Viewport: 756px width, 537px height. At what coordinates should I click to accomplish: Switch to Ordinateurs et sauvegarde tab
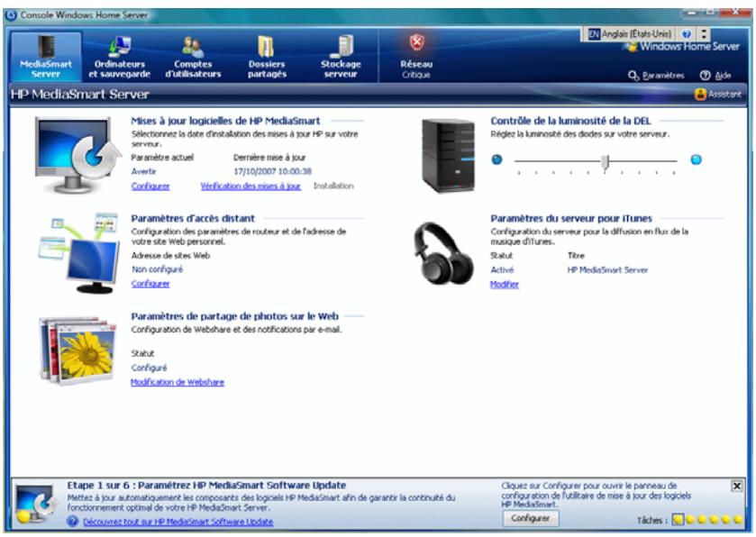(x=119, y=57)
